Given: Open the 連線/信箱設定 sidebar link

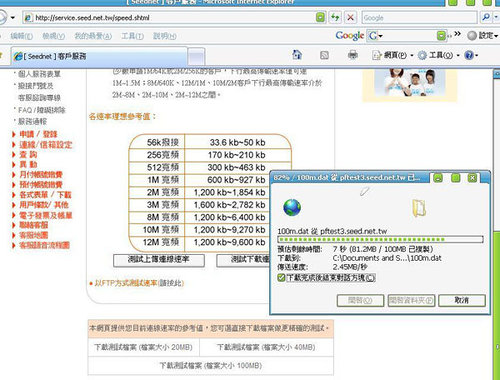Looking at the screenshot, I should click(x=46, y=145).
